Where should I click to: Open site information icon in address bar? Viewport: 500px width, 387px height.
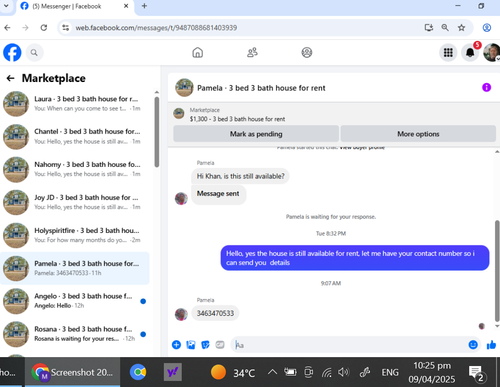(x=66, y=28)
